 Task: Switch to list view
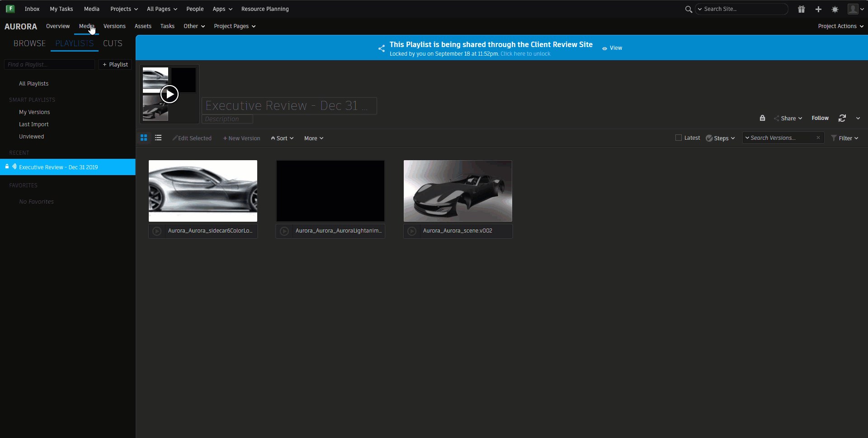coord(158,138)
